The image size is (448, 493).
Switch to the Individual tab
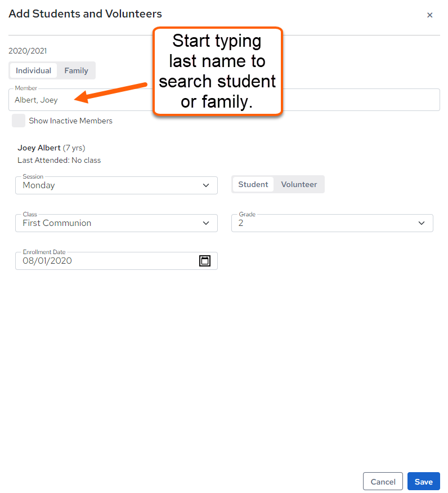pos(33,70)
